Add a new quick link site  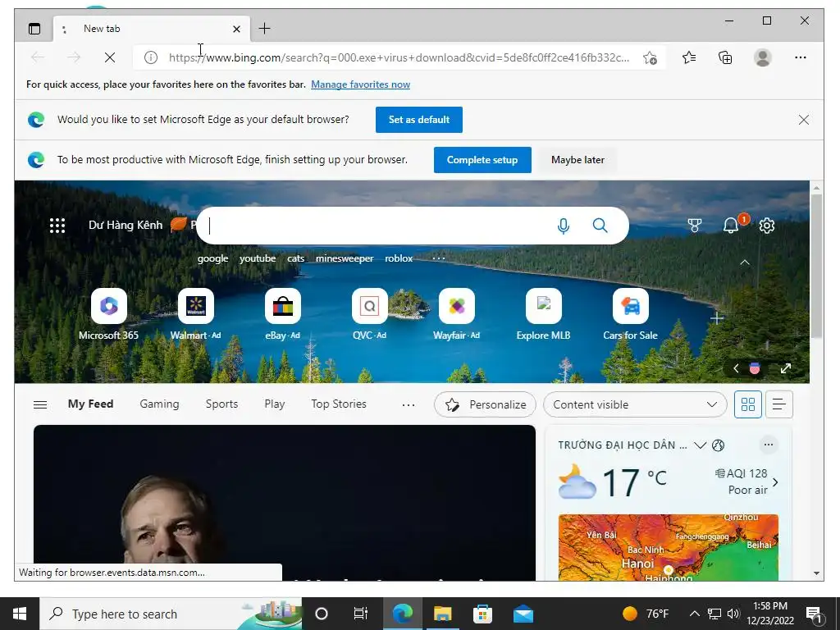pos(717,318)
